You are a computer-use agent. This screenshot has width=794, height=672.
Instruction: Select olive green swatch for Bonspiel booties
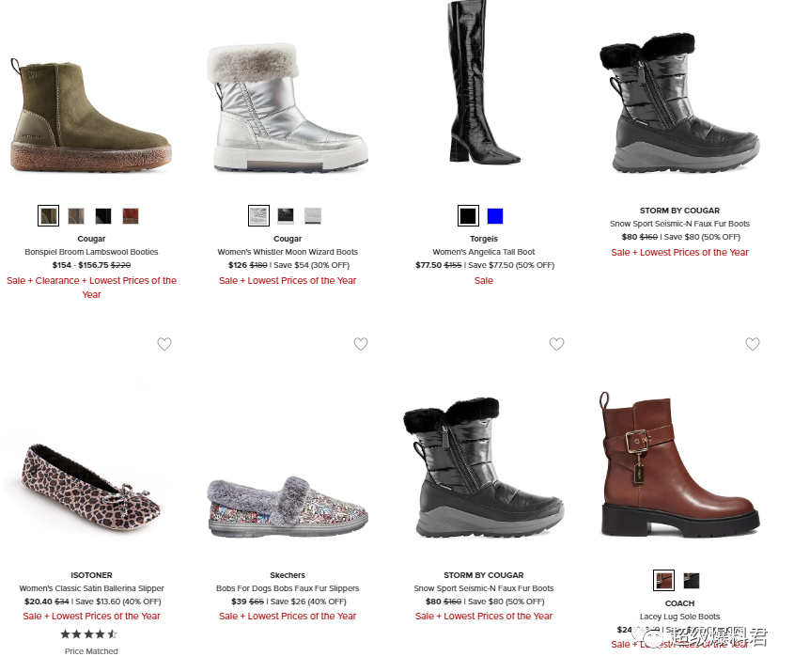49,216
